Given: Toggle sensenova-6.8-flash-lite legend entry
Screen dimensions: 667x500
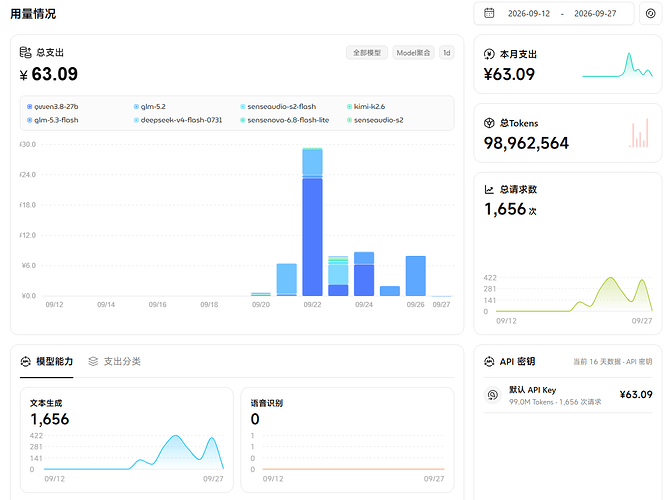Looking at the screenshot, I should coord(285,120).
